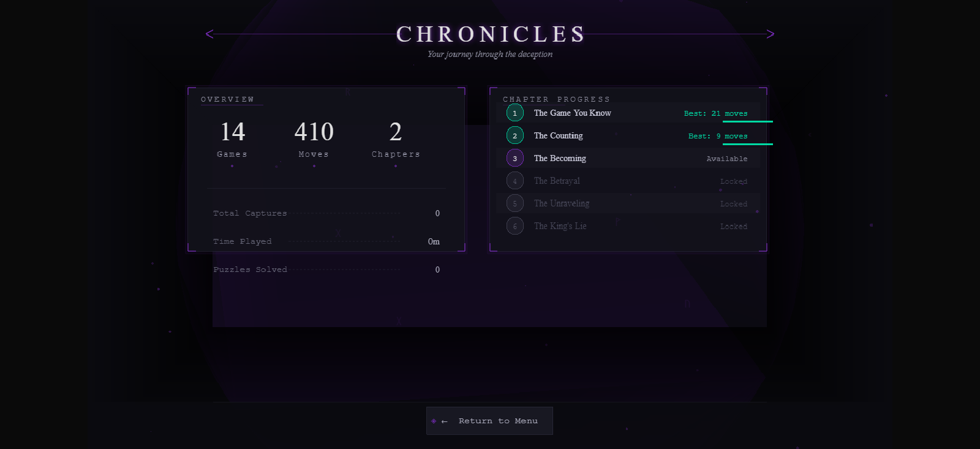
Task: Select The Becoming chapter
Action: [628, 158]
